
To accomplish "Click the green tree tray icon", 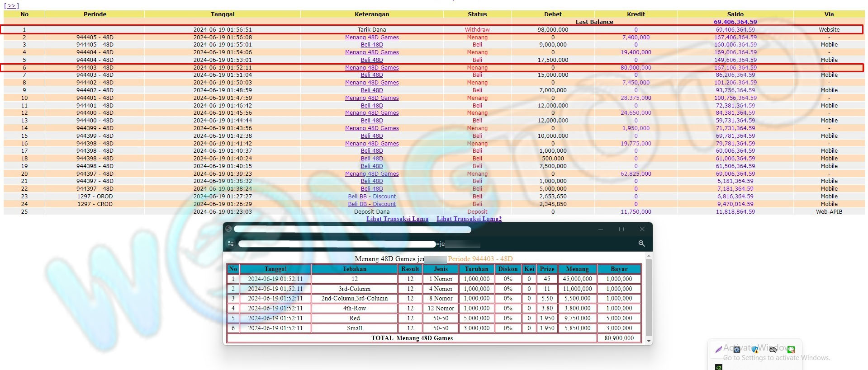I will [x=791, y=349].
